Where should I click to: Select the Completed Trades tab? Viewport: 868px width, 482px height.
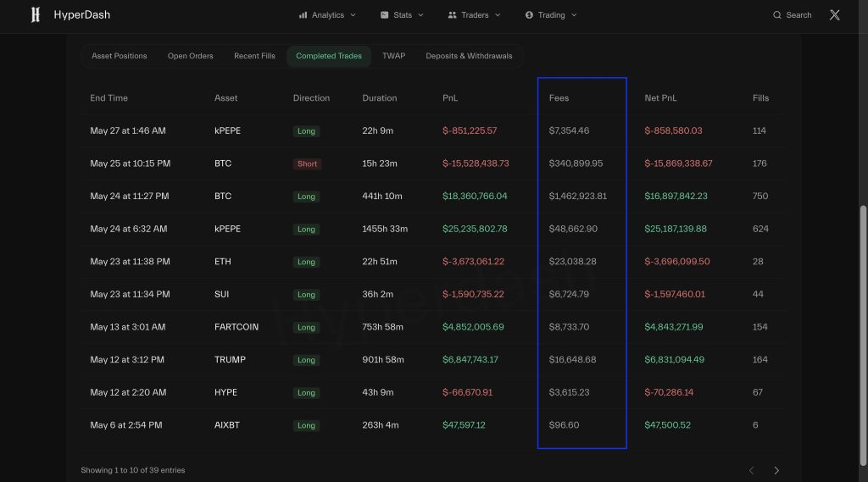[329, 56]
